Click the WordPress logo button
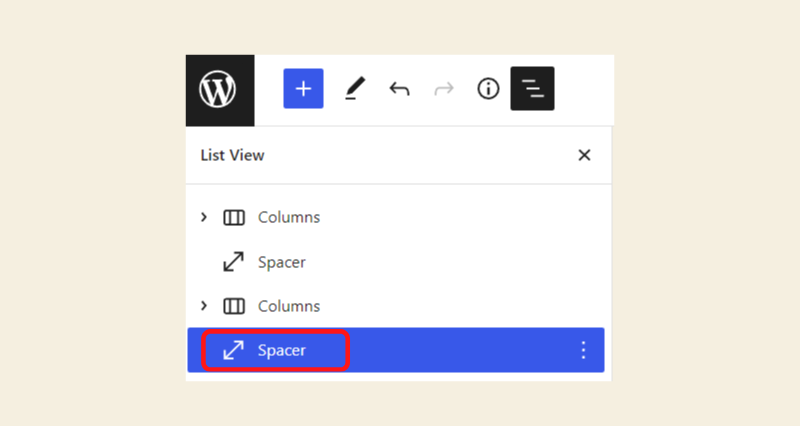The height and width of the screenshot is (426, 800). click(219, 90)
